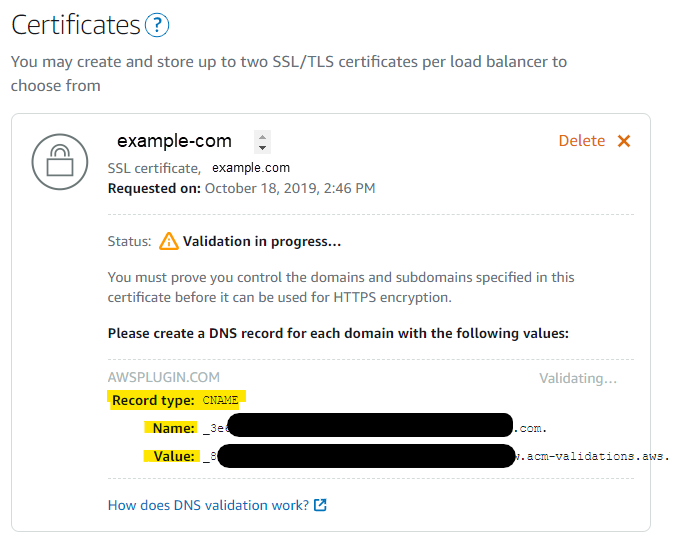Click the orange X delete icon

624,141
